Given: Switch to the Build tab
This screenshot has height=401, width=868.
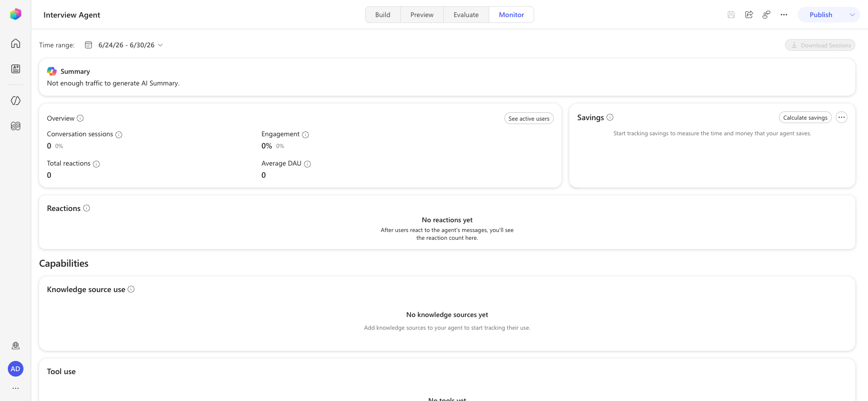Looking at the screenshot, I should tap(383, 15).
